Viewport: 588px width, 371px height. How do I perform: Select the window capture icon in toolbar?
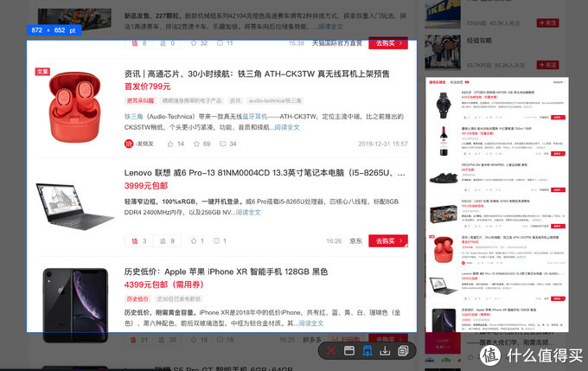[349, 351]
